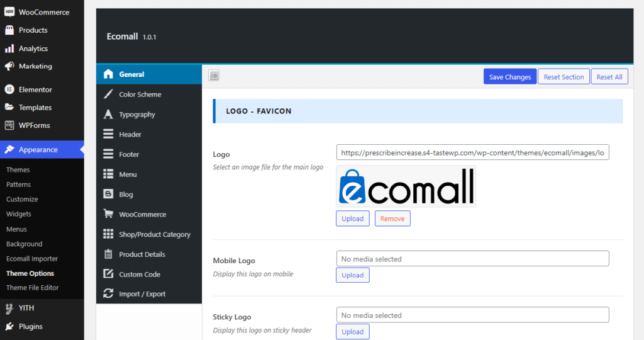Upload a Mobile Logo image
Viewport: 644px width, 340px height.
(x=352, y=275)
